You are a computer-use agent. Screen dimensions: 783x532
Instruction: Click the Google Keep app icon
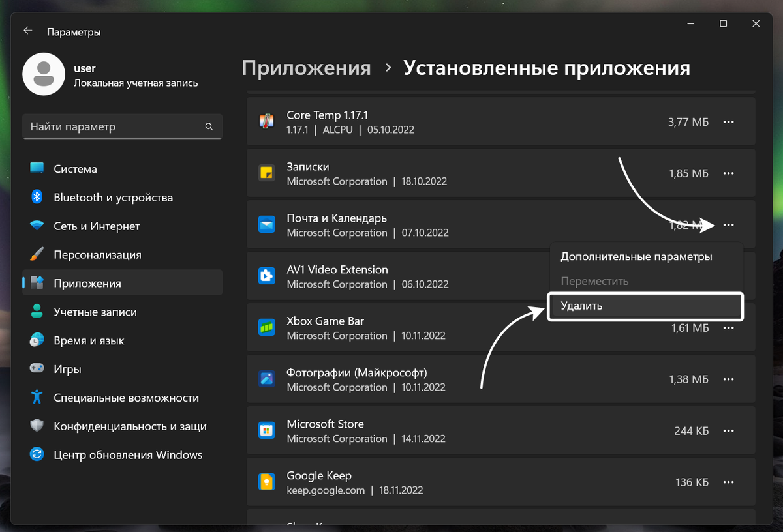(266, 482)
